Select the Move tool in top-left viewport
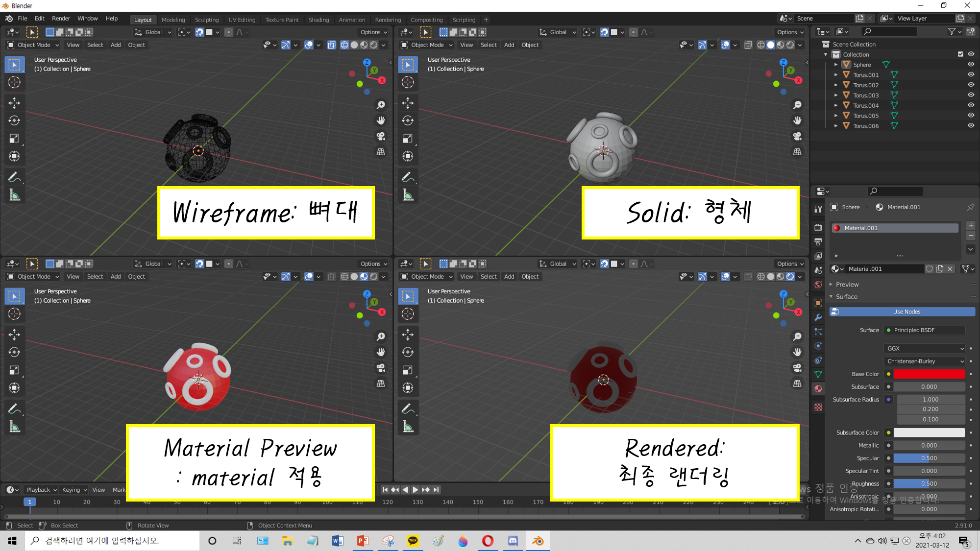The width and height of the screenshot is (980, 551). [14, 103]
